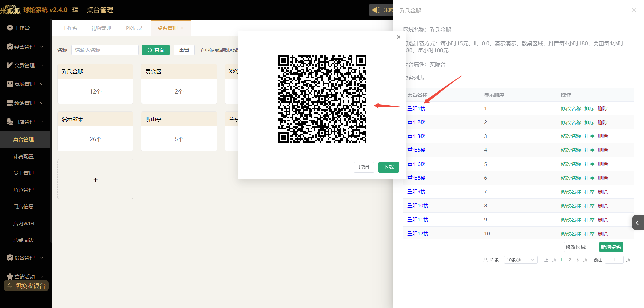This screenshot has width=644, height=308.
Task: Expand the 经营管理 menu chevron
Action: coord(42,47)
